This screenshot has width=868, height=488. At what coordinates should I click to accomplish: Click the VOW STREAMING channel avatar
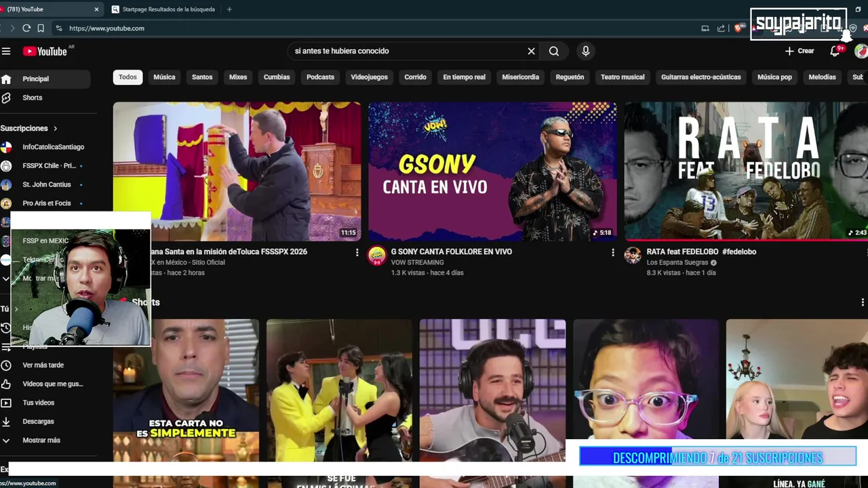pos(377,256)
